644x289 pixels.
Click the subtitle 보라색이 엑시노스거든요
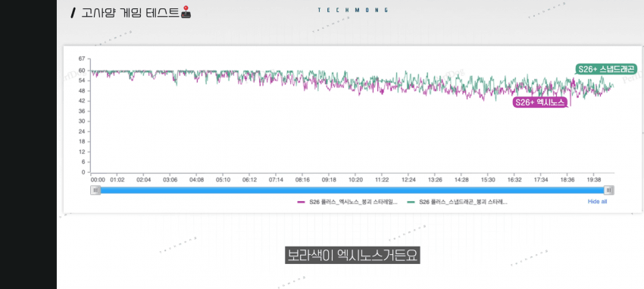352,256
